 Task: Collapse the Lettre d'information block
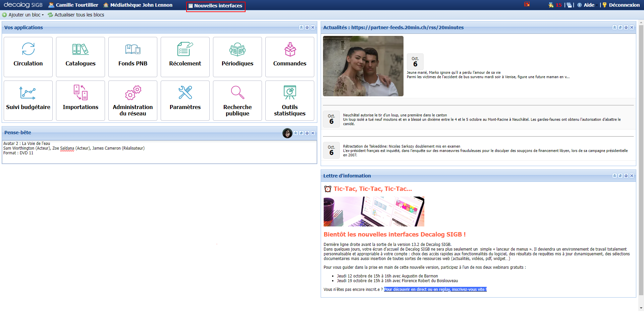[614, 175]
